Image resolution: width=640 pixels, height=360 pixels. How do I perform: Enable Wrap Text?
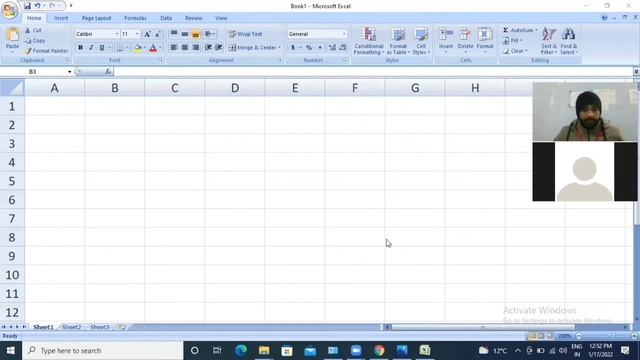coord(245,34)
